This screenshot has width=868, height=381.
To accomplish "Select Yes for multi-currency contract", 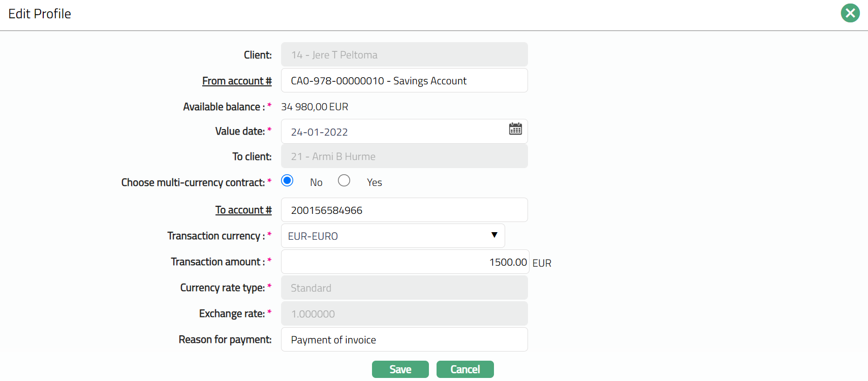I will click(344, 181).
